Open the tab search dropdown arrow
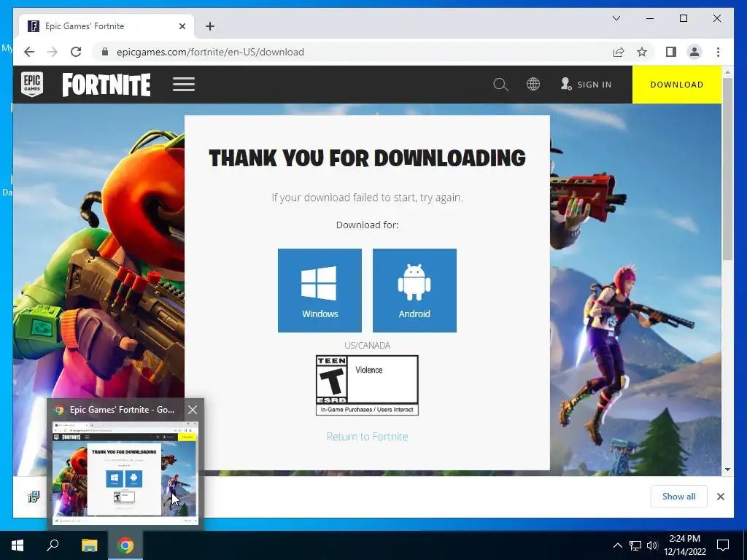 tap(616, 18)
